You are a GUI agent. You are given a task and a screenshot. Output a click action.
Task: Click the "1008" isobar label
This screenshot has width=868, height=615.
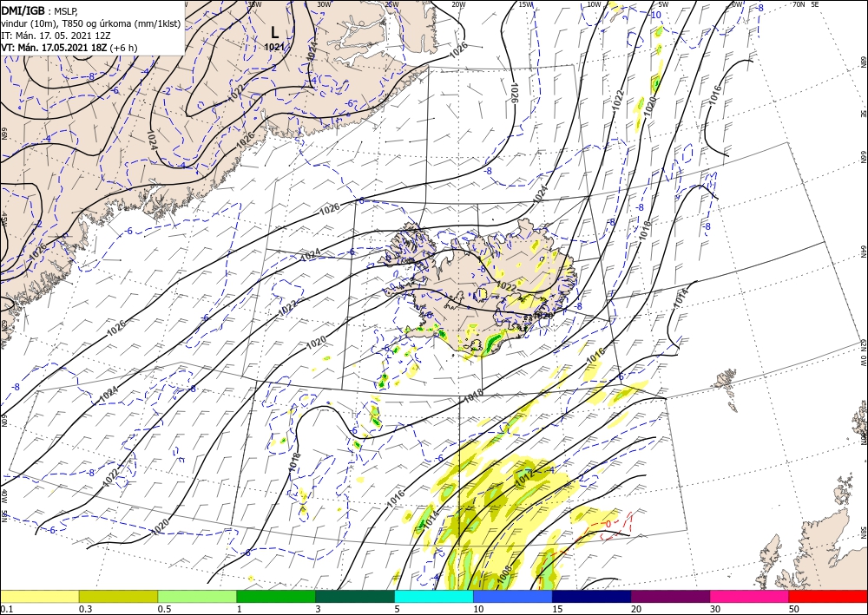505,575
